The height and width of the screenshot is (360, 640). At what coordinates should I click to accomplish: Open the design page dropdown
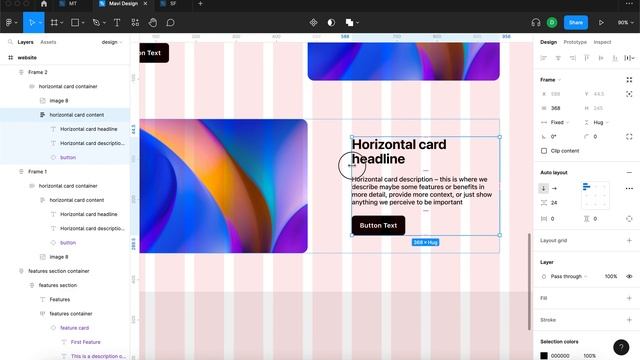112,42
